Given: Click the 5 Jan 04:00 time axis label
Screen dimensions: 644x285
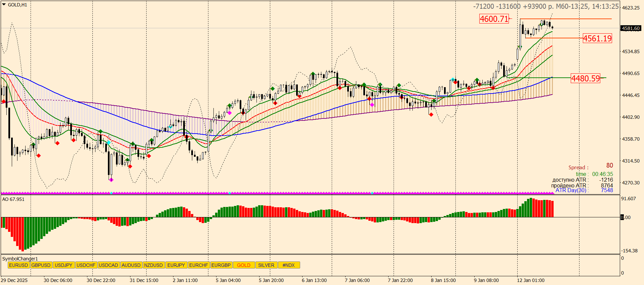Looking at the screenshot, I should coord(228,280).
